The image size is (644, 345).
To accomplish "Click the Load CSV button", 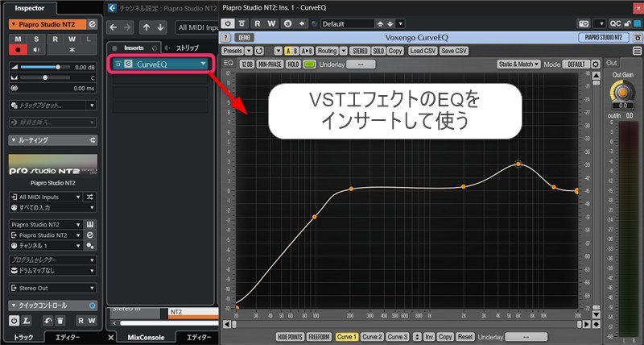I will click(423, 51).
